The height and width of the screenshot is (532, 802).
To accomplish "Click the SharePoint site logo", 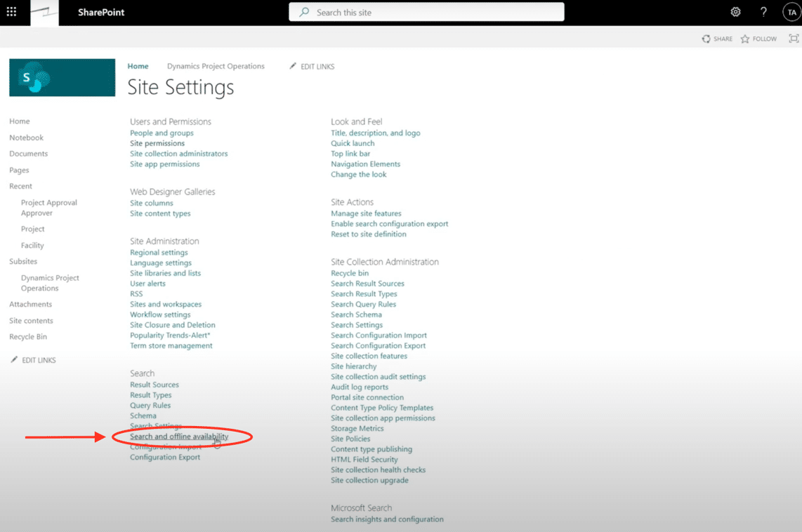I will [x=62, y=77].
